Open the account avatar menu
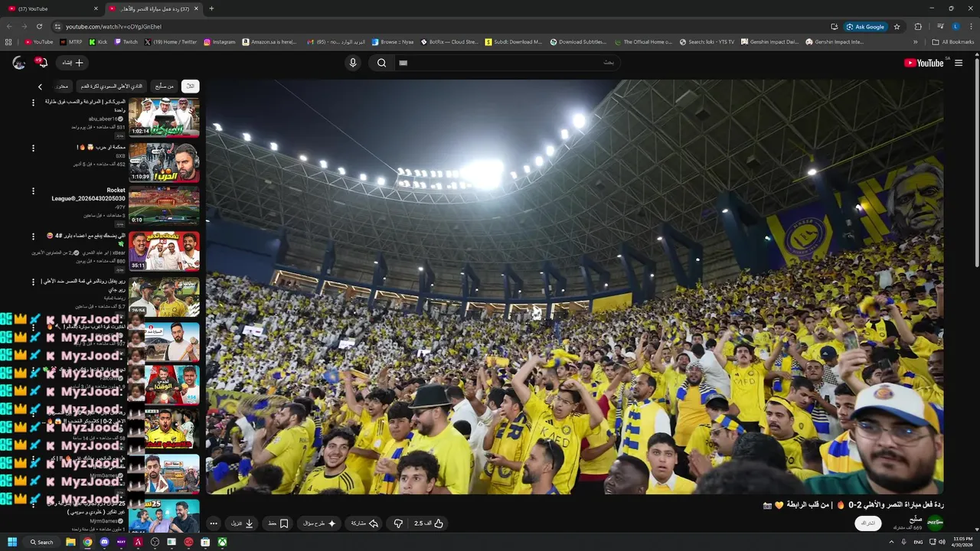The image size is (980, 551). point(18,63)
